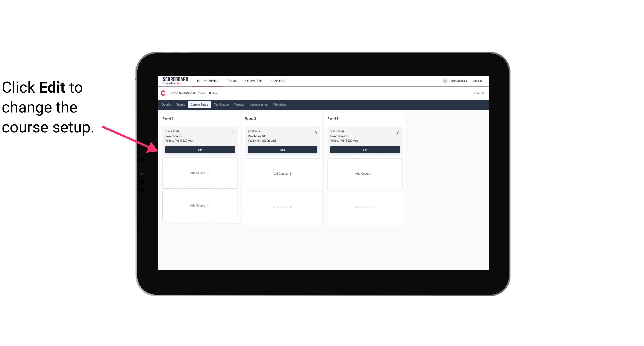This screenshot has width=644, height=346.
Task: Click the Course Setup tab
Action: click(199, 105)
